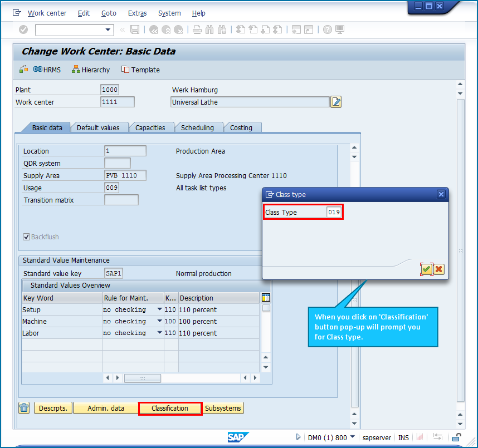Open long text editor beside Universal Lathe

click(x=336, y=102)
